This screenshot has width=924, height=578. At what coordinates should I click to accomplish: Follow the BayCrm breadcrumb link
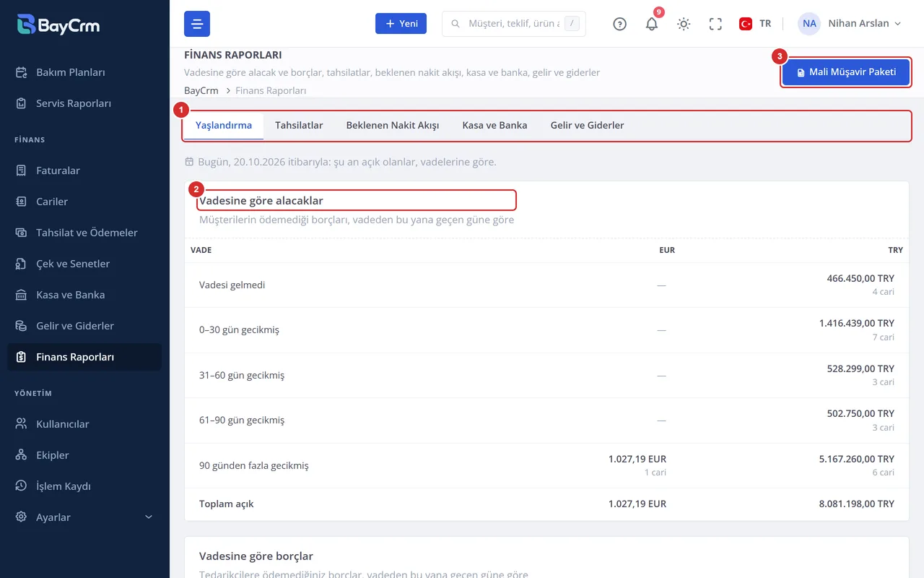(x=201, y=90)
